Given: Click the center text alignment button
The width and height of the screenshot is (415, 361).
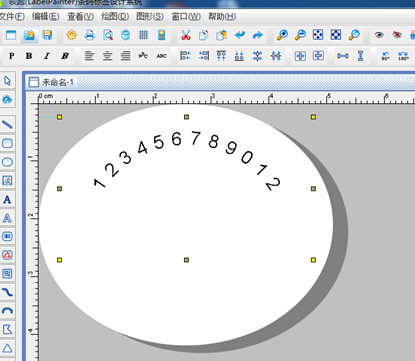Looking at the screenshot, I should pos(107,56).
